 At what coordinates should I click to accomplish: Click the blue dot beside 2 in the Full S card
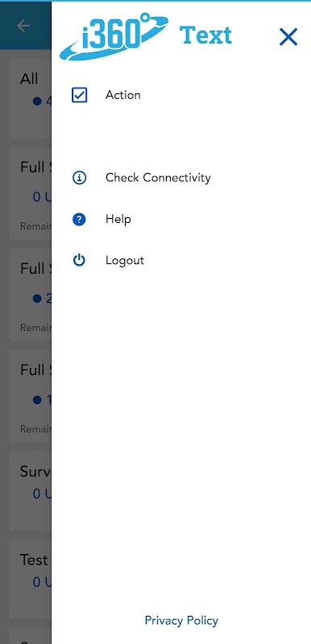pos(37,298)
